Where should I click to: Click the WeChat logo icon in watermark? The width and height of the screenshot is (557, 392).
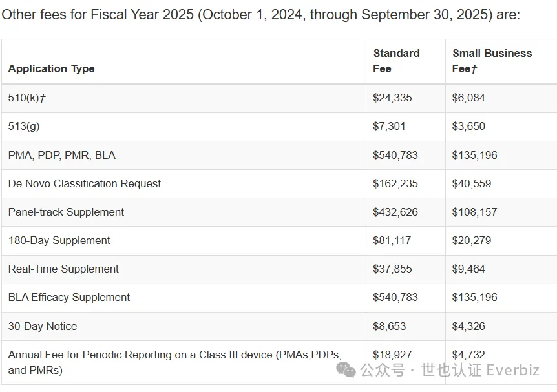coord(346,369)
